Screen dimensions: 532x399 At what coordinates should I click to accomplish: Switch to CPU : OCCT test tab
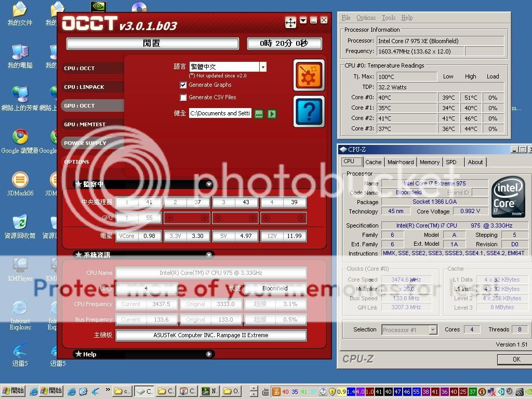coord(92,68)
